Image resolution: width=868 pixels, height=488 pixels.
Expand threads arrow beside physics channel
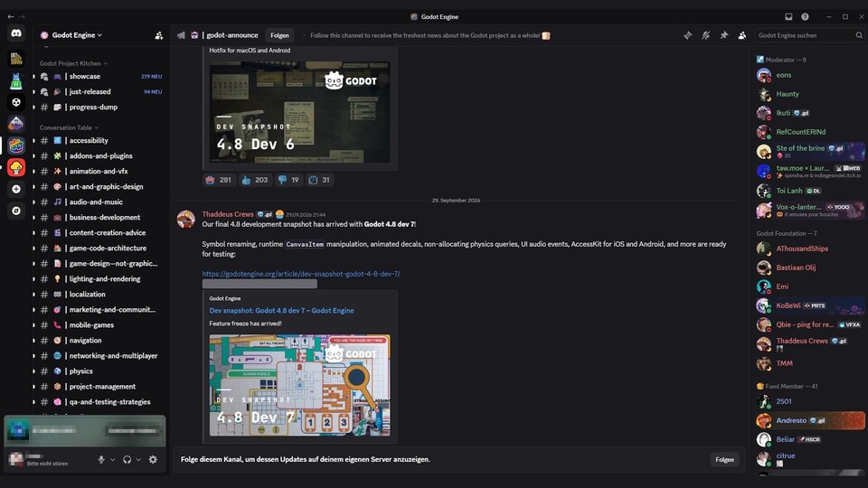click(33, 371)
